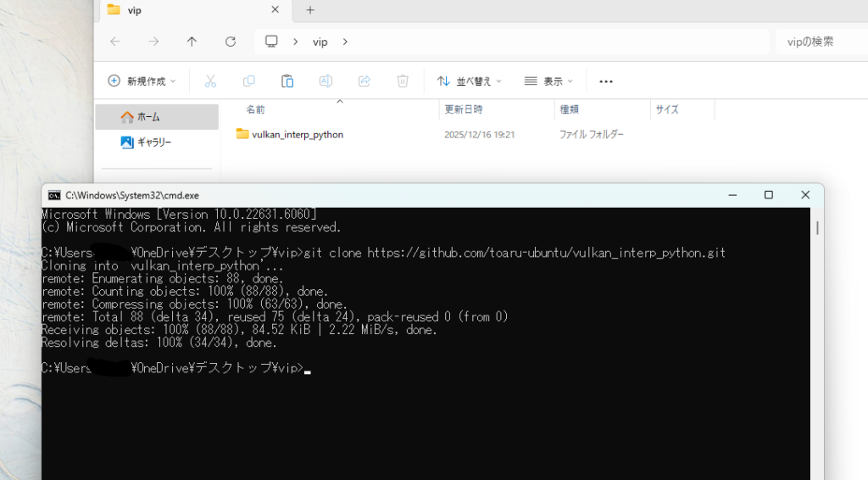868x480 pixels.
Task: Go up one folder with Up arrow
Action: (x=192, y=42)
